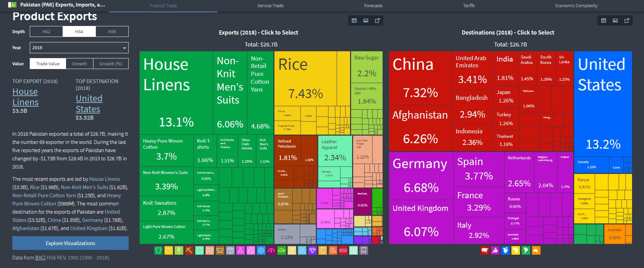Screen dimensions: 644x268
Task: Toggle the yellow fruit category icon
Action: pos(169,251)
